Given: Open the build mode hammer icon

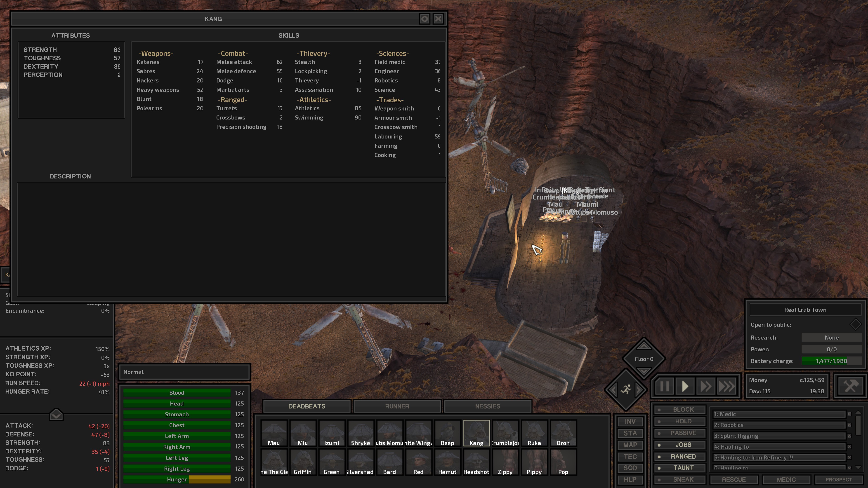Looking at the screenshot, I should pos(850,386).
